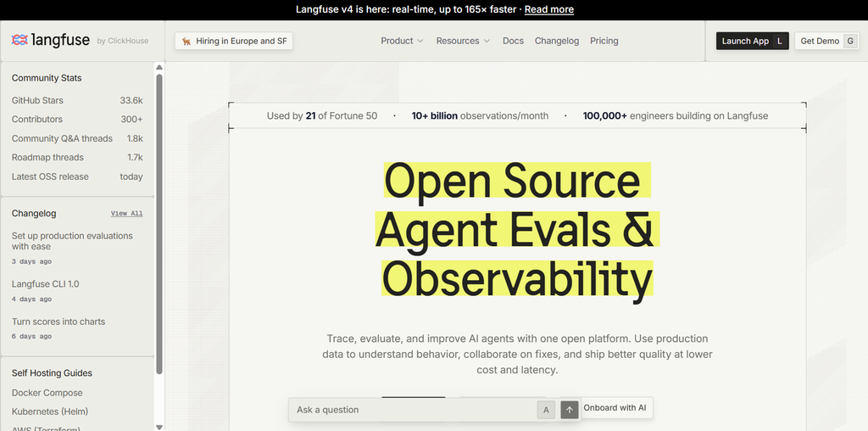Open Contributors 300+ stat

click(77, 119)
